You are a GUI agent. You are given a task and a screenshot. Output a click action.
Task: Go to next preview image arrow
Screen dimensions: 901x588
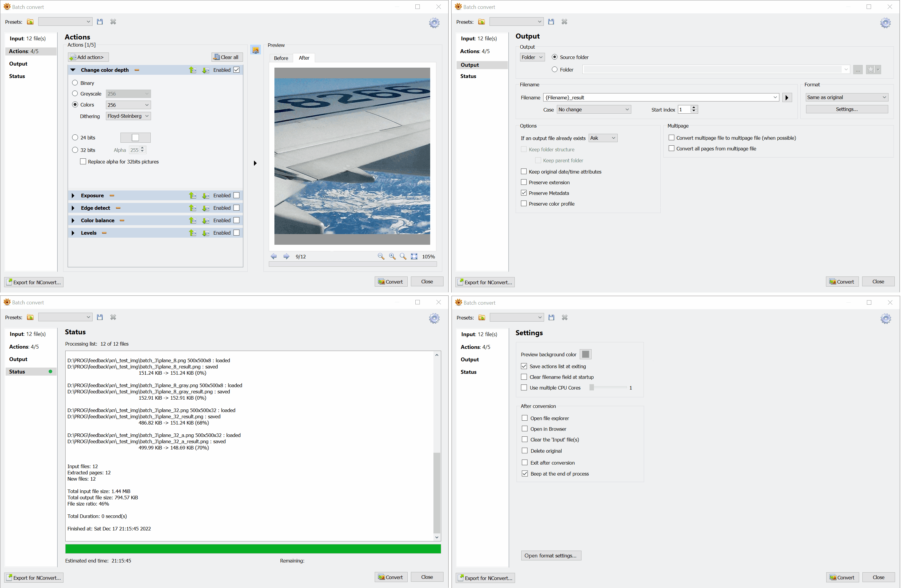click(x=286, y=256)
